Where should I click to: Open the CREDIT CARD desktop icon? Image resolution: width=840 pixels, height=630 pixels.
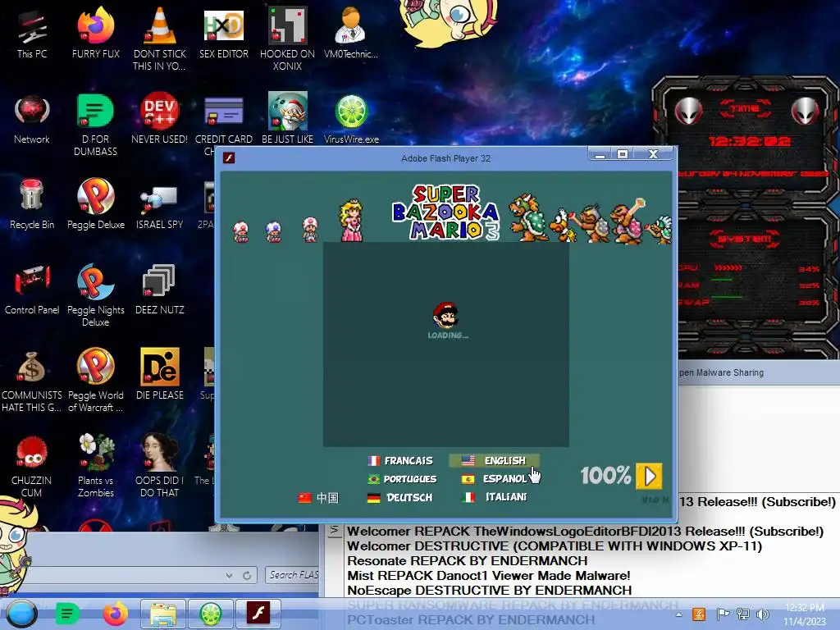pos(224,125)
